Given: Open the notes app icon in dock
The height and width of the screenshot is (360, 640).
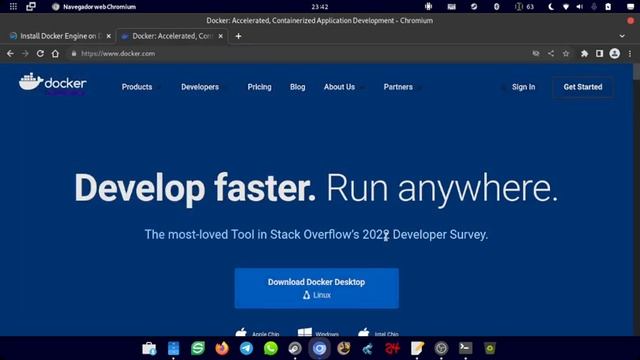Looking at the screenshot, I should coord(417,348).
